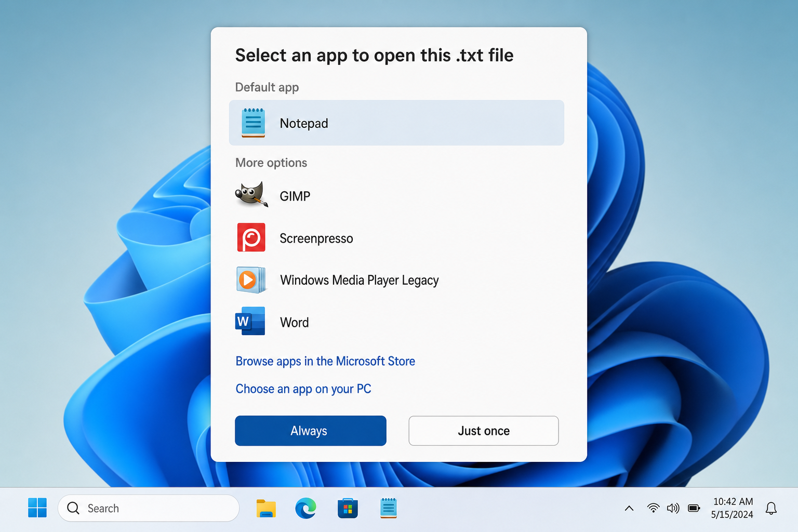Open Notepad from the taskbar
798x532 pixels.
[389, 508]
